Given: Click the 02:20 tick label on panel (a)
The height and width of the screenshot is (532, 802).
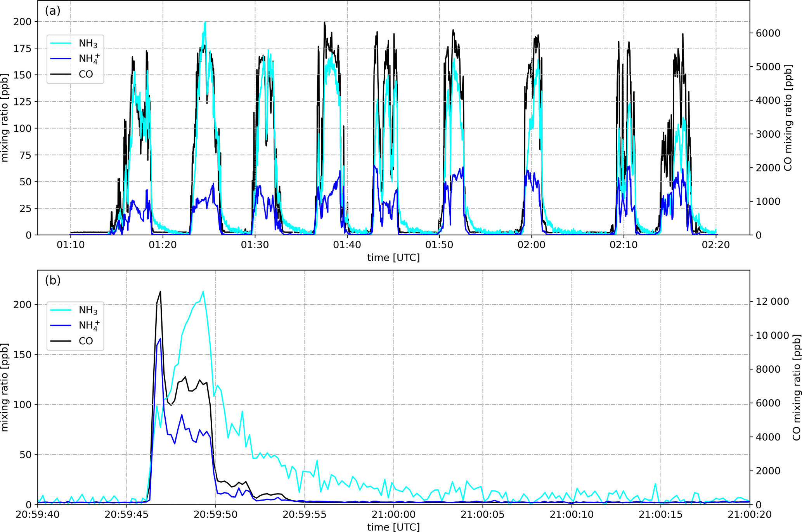Looking at the screenshot, I should click(x=715, y=245).
